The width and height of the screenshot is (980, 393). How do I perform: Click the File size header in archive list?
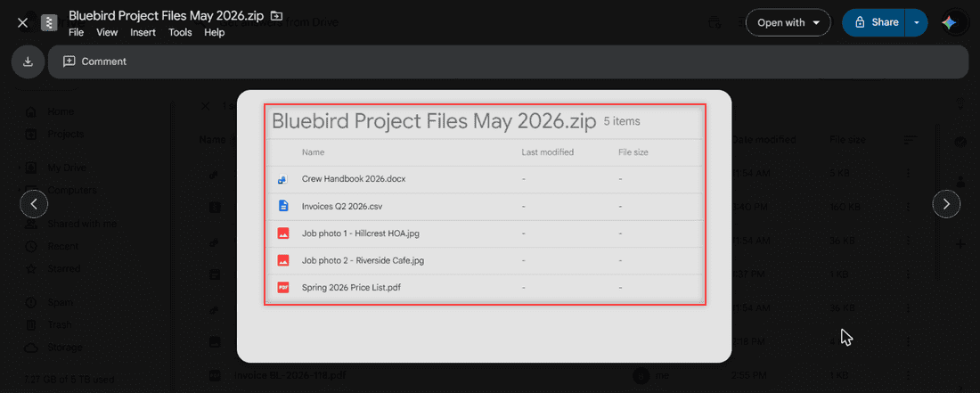633,152
